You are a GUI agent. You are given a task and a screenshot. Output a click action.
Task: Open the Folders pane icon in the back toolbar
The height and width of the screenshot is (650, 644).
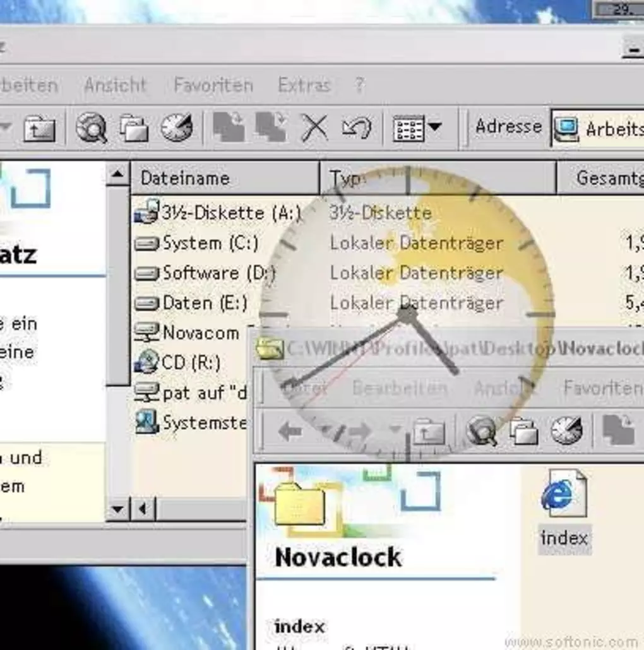tap(133, 128)
